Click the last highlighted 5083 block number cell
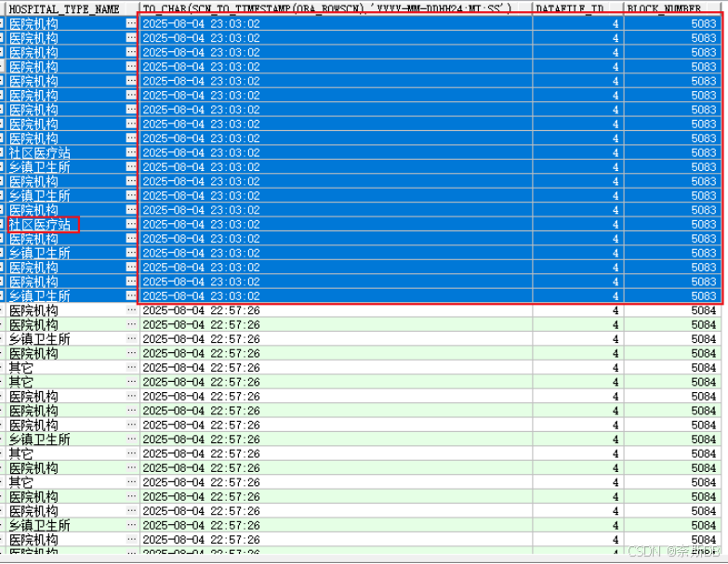728x564 pixels. coord(672,295)
